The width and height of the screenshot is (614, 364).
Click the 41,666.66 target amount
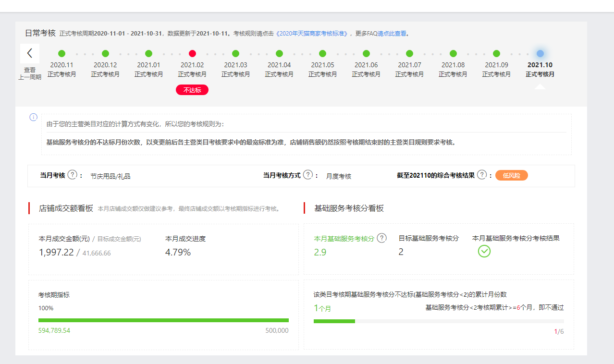point(97,253)
